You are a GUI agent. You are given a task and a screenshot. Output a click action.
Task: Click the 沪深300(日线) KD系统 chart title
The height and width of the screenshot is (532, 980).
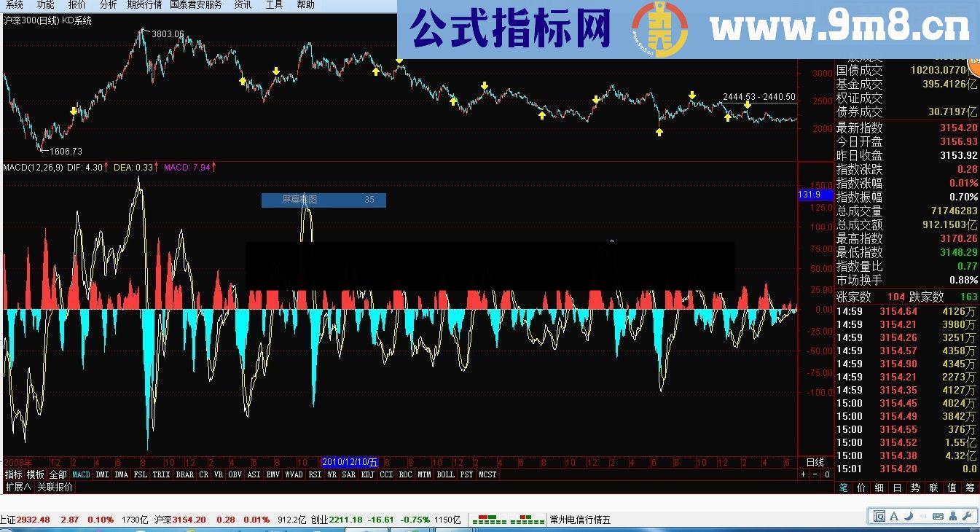point(48,20)
